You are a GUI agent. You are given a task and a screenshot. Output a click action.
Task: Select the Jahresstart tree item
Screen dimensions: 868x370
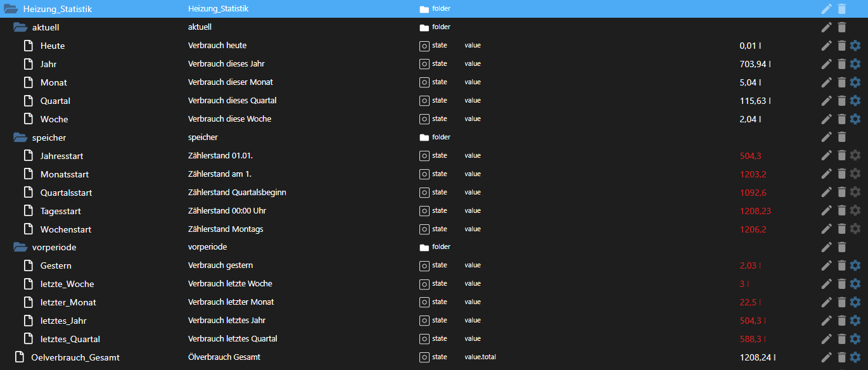point(61,156)
